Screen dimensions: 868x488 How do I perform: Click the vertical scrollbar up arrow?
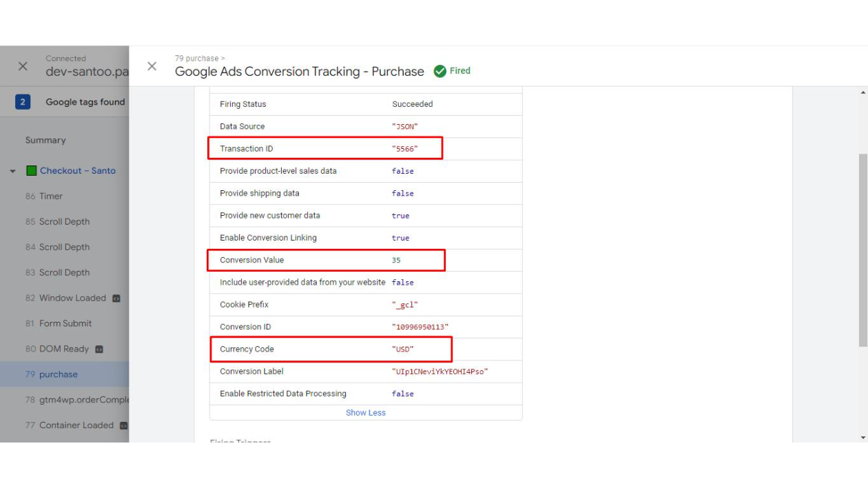point(863,92)
